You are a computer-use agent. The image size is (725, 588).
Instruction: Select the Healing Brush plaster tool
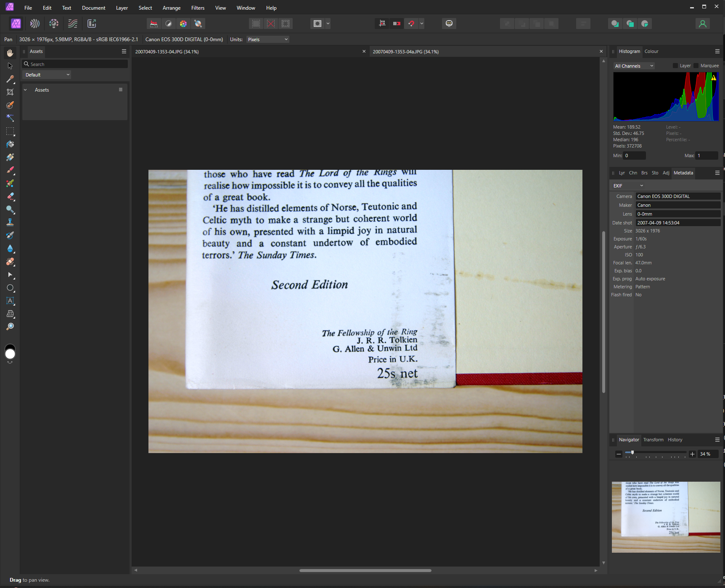pyautogui.click(x=10, y=261)
